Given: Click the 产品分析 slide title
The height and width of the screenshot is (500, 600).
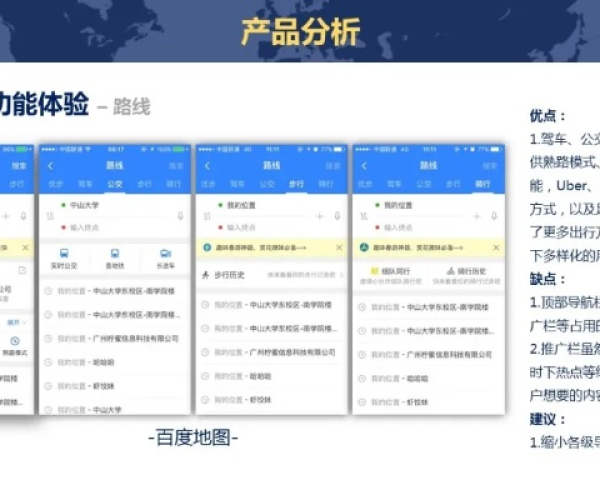Looking at the screenshot, I should (301, 32).
